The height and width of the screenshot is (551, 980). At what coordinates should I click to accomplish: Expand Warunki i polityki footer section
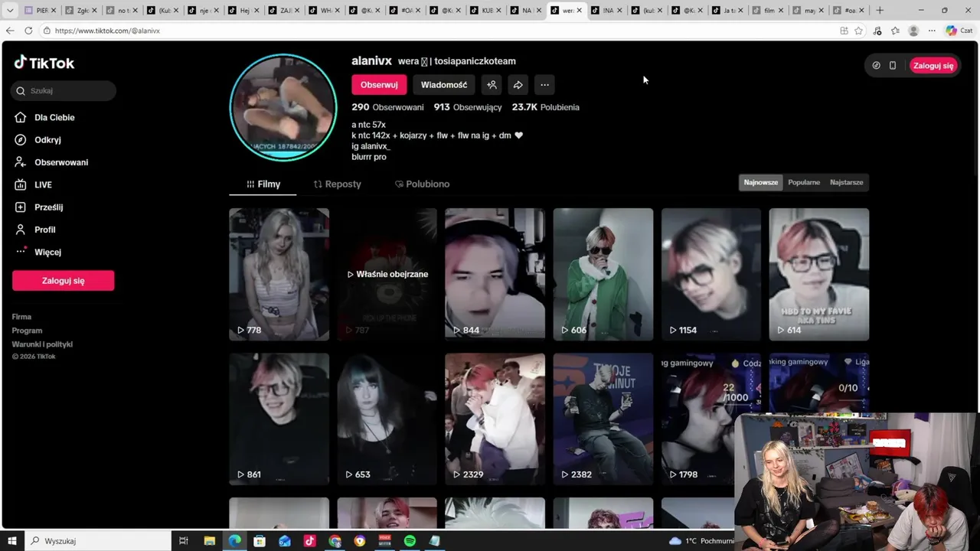coord(42,344)
